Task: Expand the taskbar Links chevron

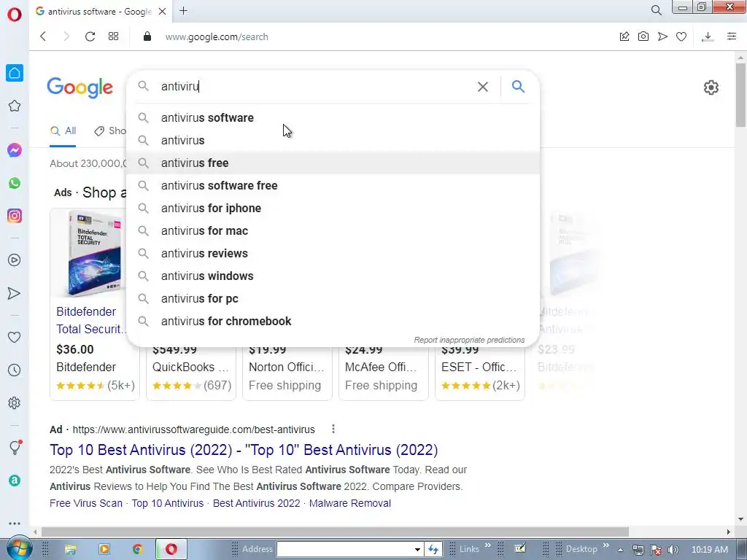Action: pos(488,545)
